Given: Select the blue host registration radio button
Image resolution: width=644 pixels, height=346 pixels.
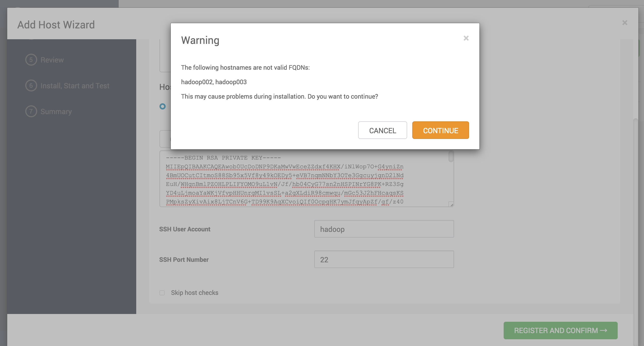Looking at the screenshot, I should [x=163, y=106].
